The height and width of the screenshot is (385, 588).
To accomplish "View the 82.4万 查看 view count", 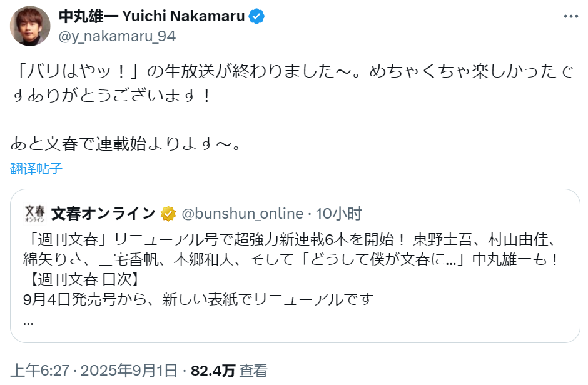I will click(x=229, y=371).
